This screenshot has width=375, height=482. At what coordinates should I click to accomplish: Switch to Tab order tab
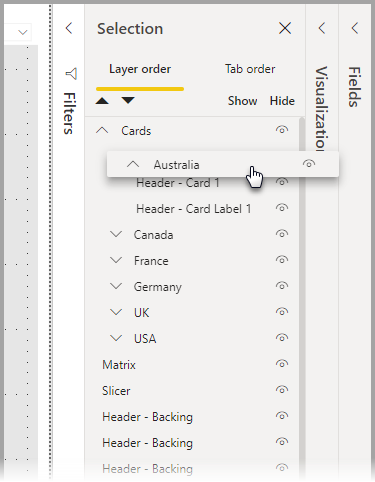pyautogui.click(x=250, y=69)
